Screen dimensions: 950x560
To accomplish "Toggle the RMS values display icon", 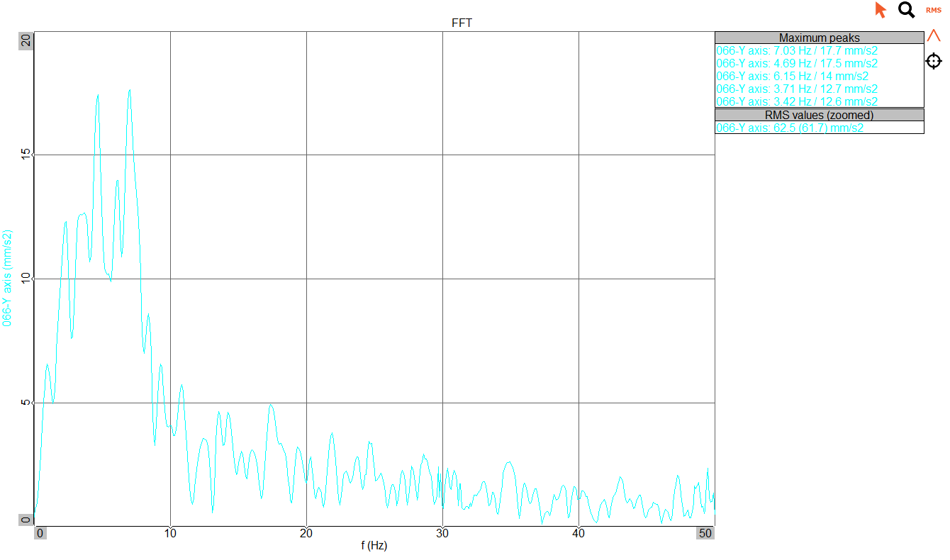I will [933, 10].
